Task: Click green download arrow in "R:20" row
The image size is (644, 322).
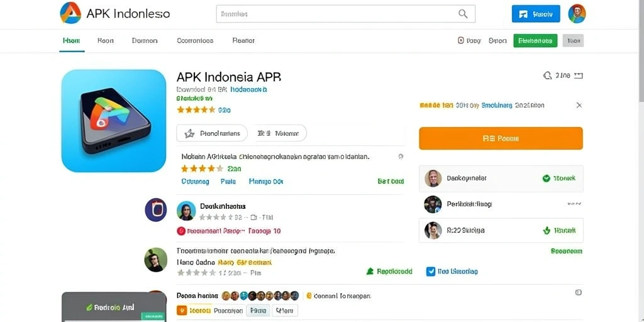Action: [x=547, y=230]
